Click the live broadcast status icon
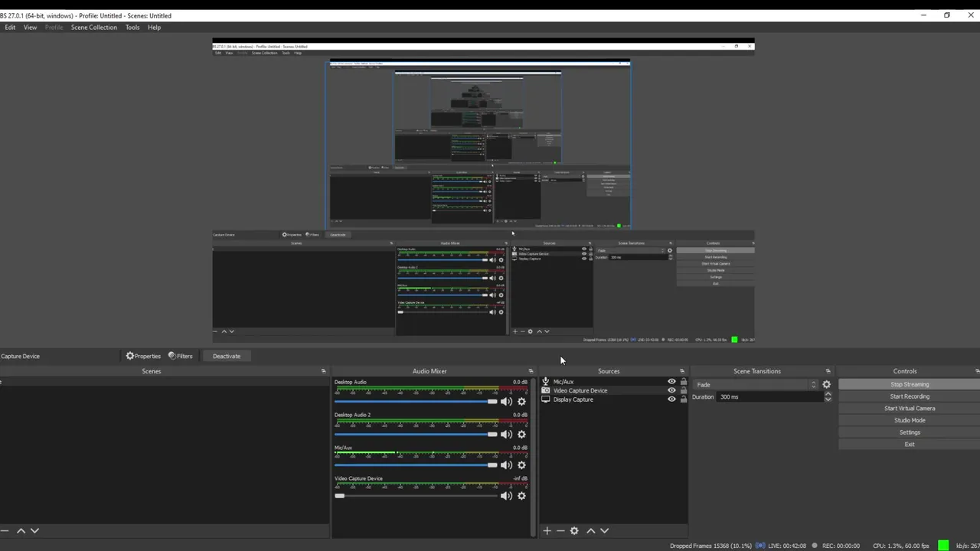The height and width of the screenshot is (551, 980). click(x=760, y=546)
